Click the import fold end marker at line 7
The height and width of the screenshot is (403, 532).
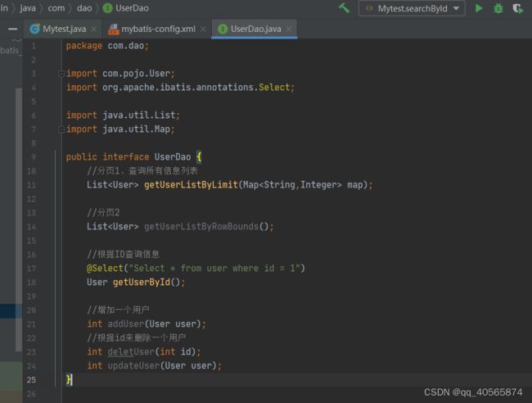coord(61,129)
